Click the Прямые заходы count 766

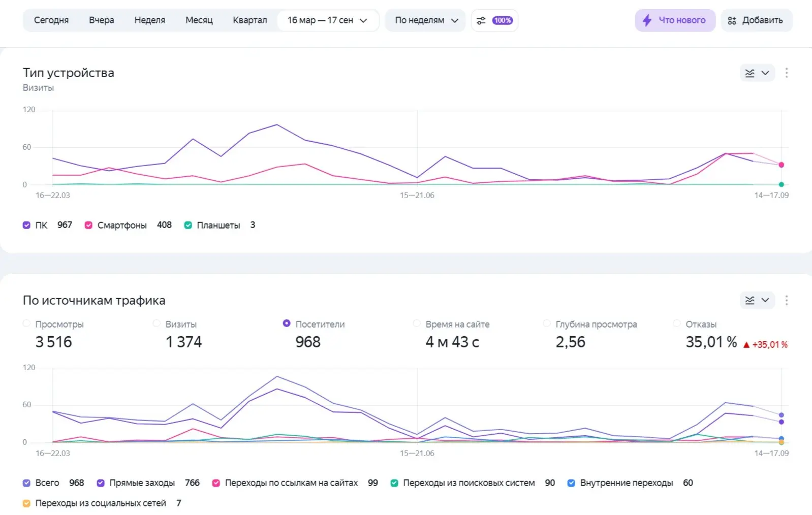(x=192, y=483)
